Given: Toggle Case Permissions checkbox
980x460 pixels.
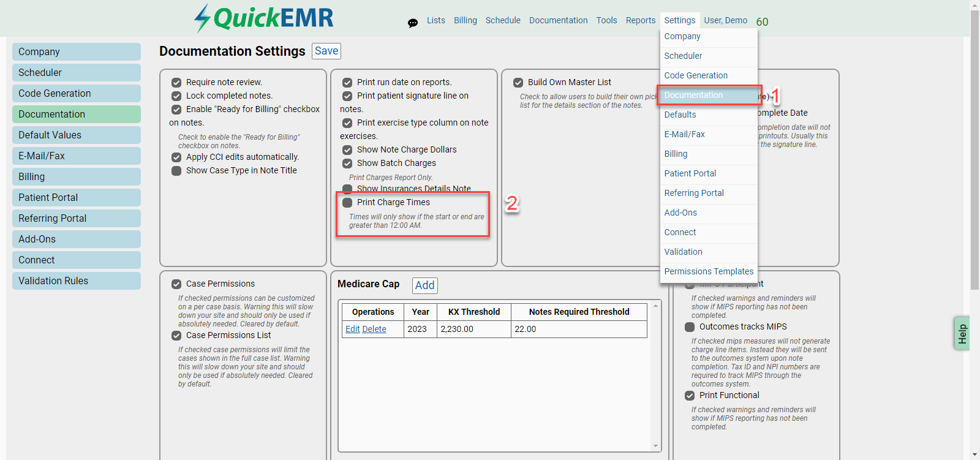Looking at the screenshot, I should [x=176, y=284].
